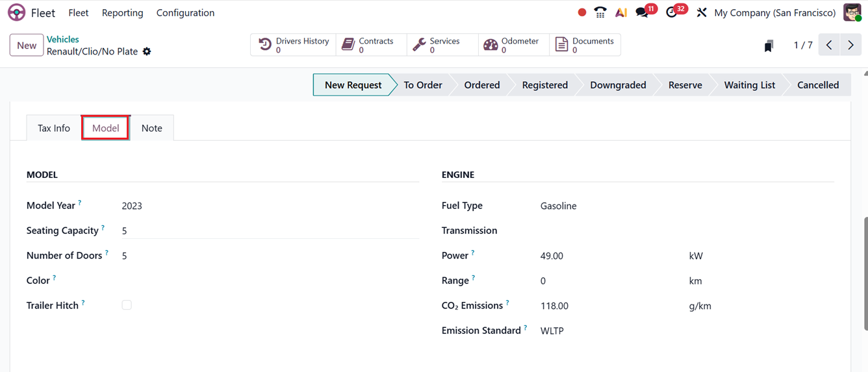Click the New button
This screenshot has width=868, height=372.
click(27, 45)
